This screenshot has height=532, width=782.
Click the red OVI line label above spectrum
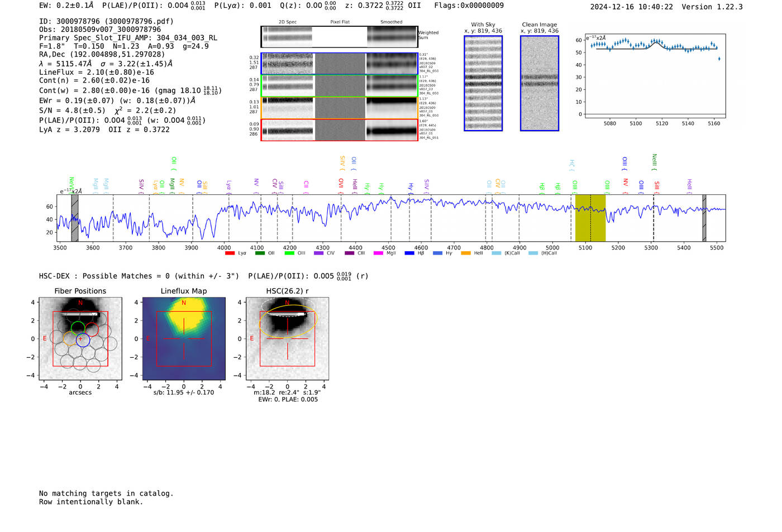341,185
